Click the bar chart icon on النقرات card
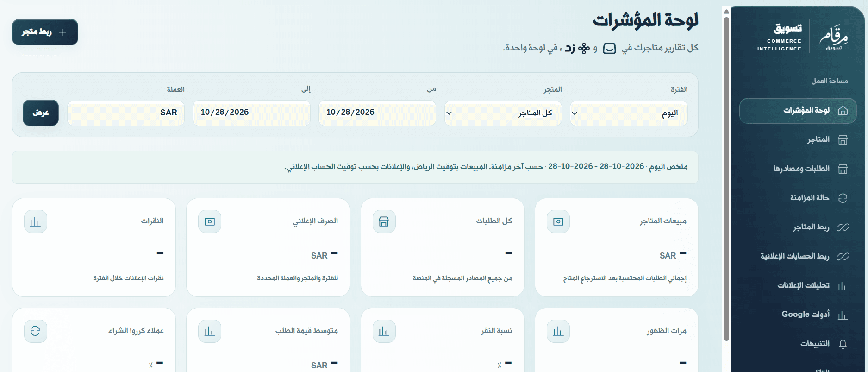This screenshot has width=868, height=372. coord(35,221)
